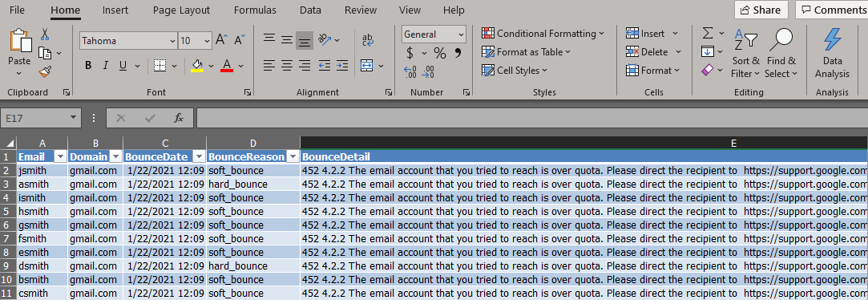
Task: Copy selection using the Copy icon
Action: (x=45, y=53)
